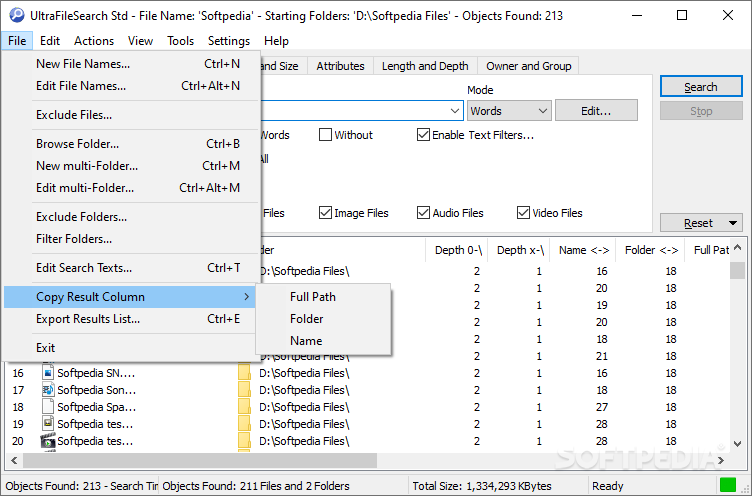Select Export Results List... entry
The height and width of the screenshot is (496, 752).
point(129,319)
